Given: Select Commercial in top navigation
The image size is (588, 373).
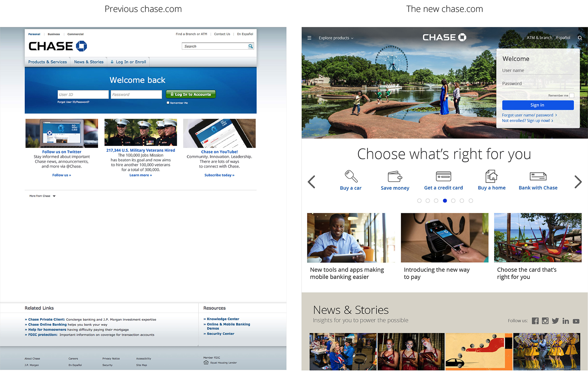Looking at the screenshot, I should click(75, 34).
